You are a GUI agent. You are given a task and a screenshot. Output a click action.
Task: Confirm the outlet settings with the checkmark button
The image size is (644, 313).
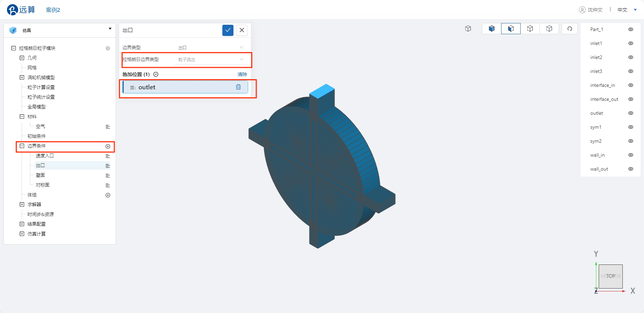click(x=228, y=30)
